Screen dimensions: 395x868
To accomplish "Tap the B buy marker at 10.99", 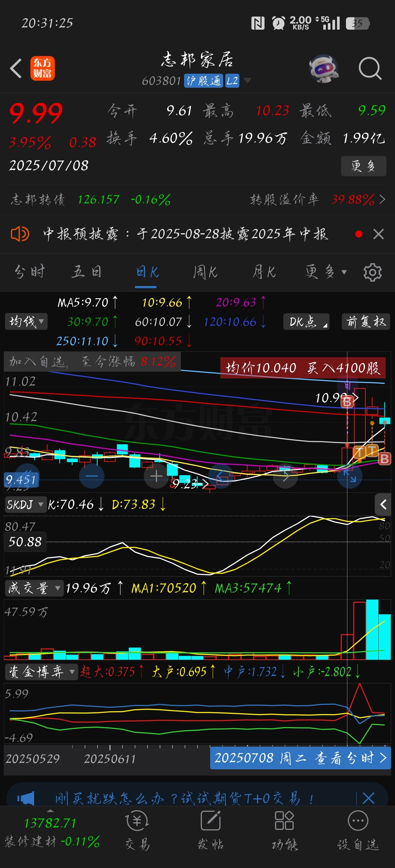I will (347, 401).
